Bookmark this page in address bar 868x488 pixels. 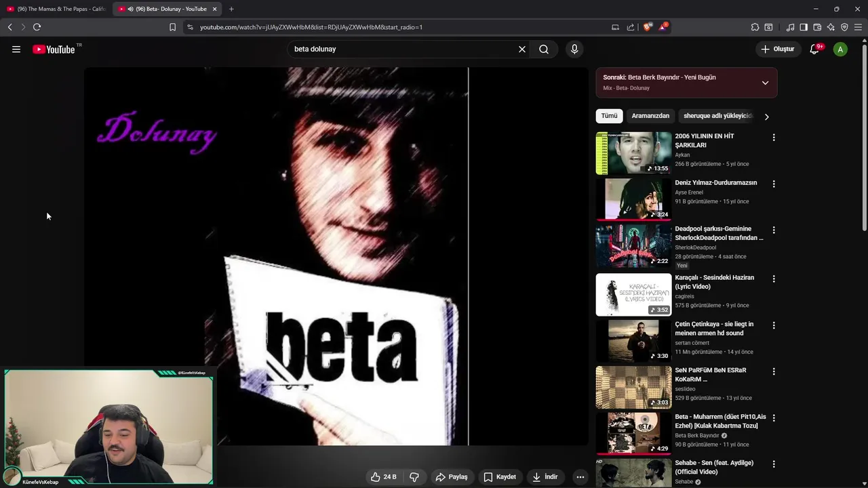(172, 27)
